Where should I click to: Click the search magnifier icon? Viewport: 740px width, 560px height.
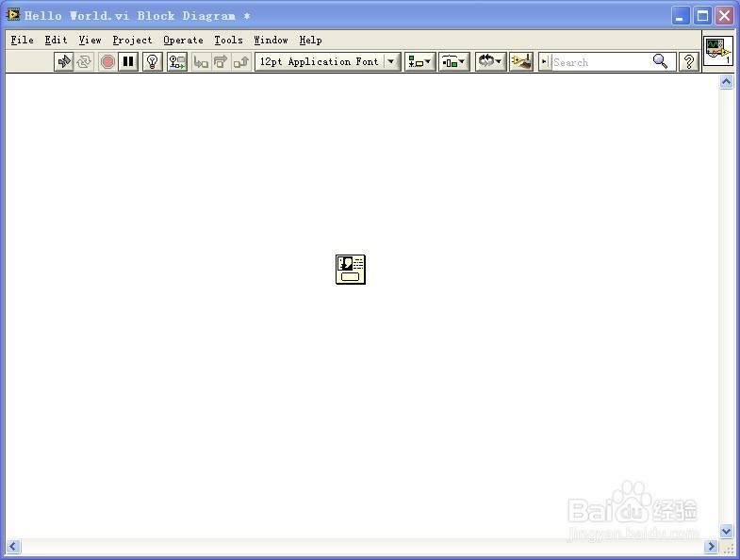pyautogui.click(x=660, y=61)
